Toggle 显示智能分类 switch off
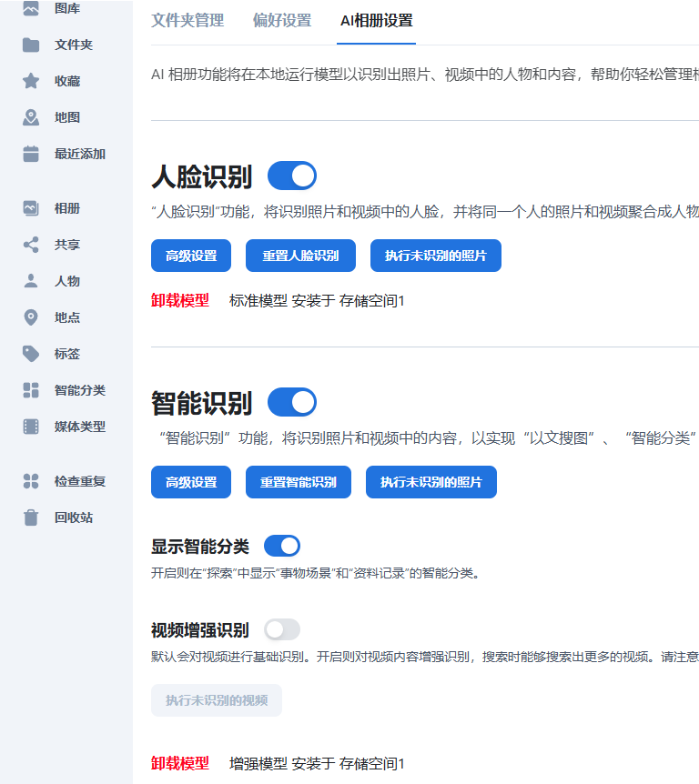The width and height of the screenshot is (699, 784). pos(282,546)
